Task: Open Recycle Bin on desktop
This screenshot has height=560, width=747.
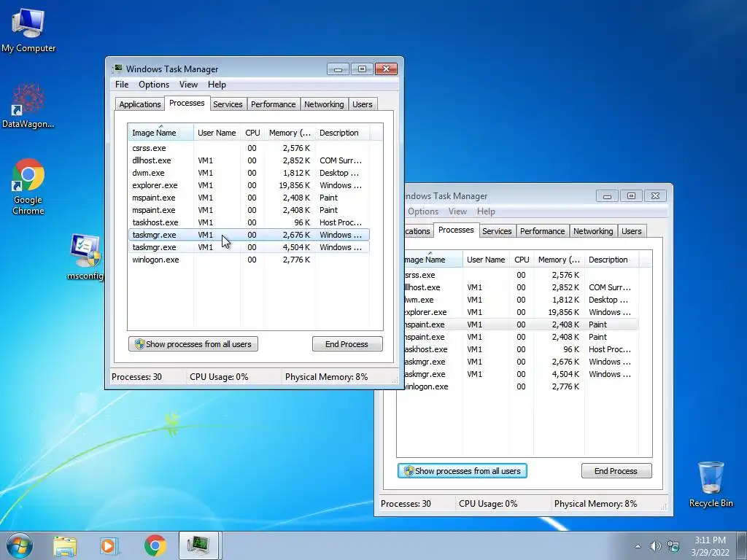Action: click(x=711, y=484)
